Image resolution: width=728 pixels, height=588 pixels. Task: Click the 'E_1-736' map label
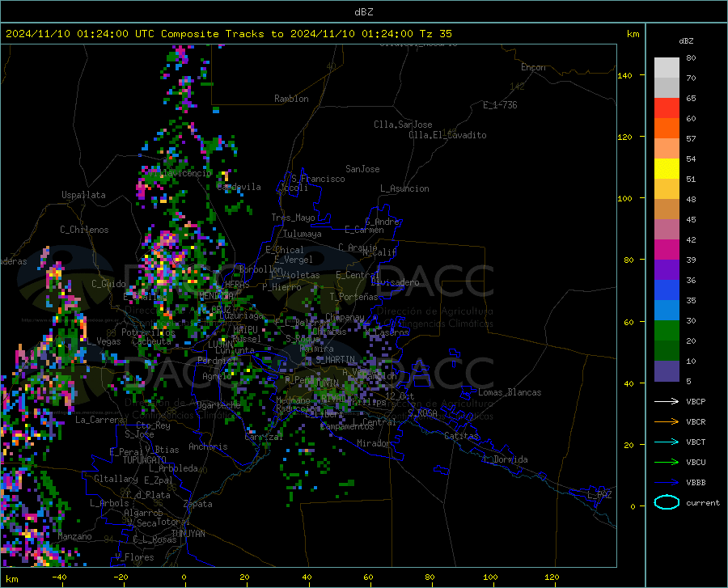click(x=500, y=105)
